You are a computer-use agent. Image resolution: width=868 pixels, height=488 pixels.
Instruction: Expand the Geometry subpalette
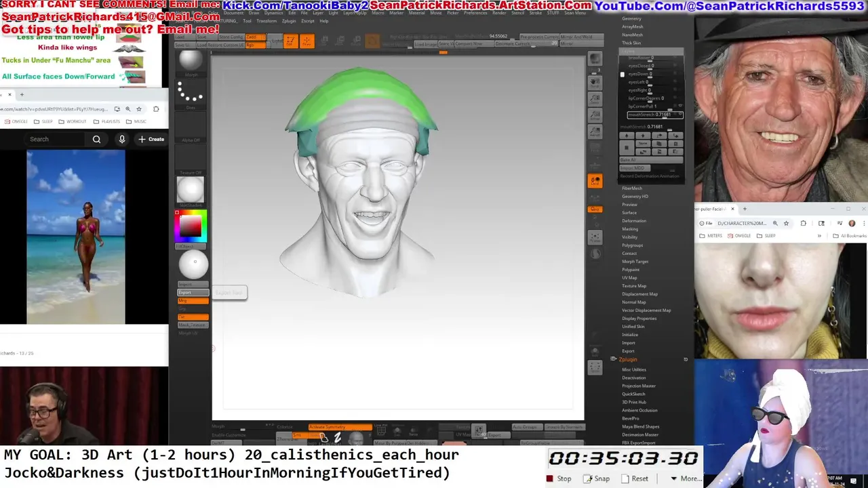[631, 18]
